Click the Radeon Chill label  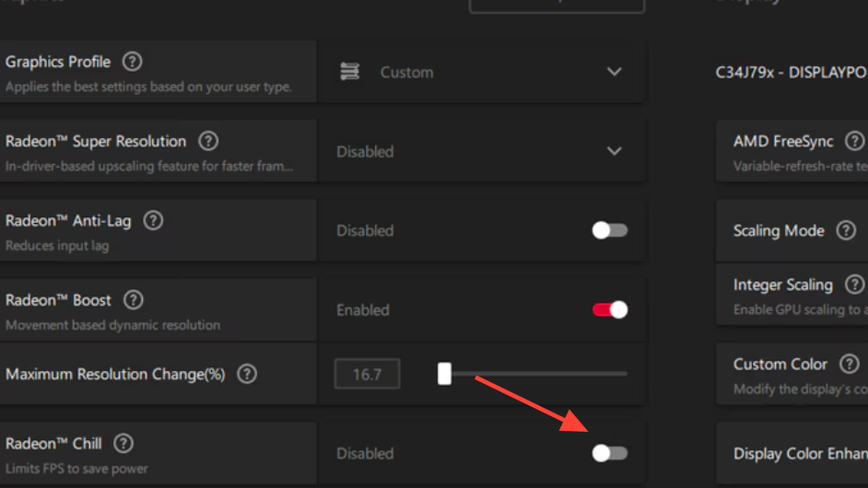(x=53, y=444)
